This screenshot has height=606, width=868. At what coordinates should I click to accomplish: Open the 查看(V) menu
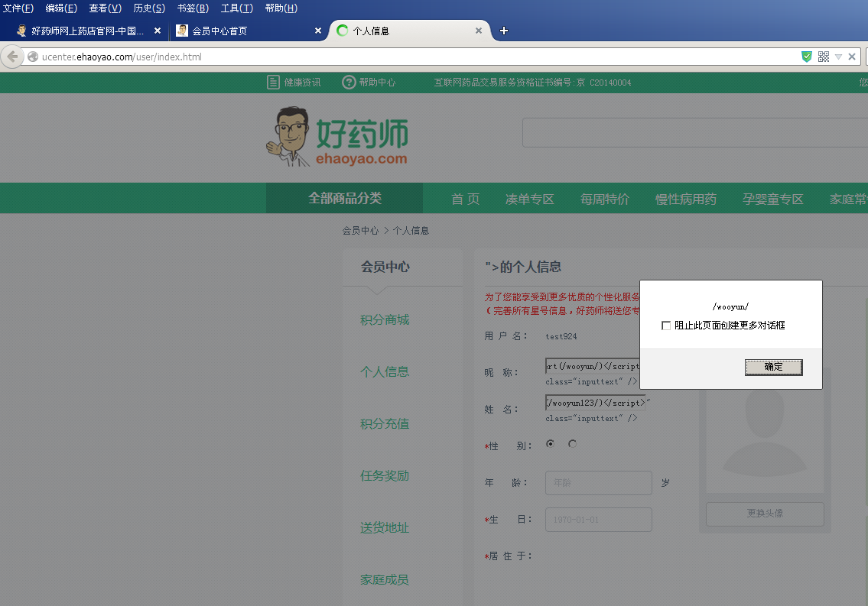click(106, 8)
